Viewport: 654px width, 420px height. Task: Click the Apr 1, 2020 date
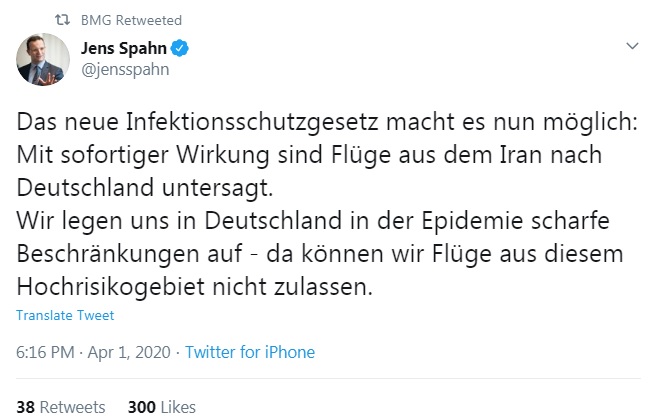click(x=132, y=352)
